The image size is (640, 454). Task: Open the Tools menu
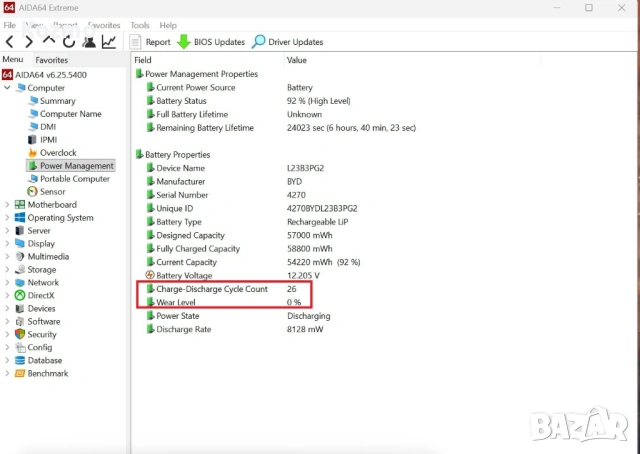coord(140,25)
